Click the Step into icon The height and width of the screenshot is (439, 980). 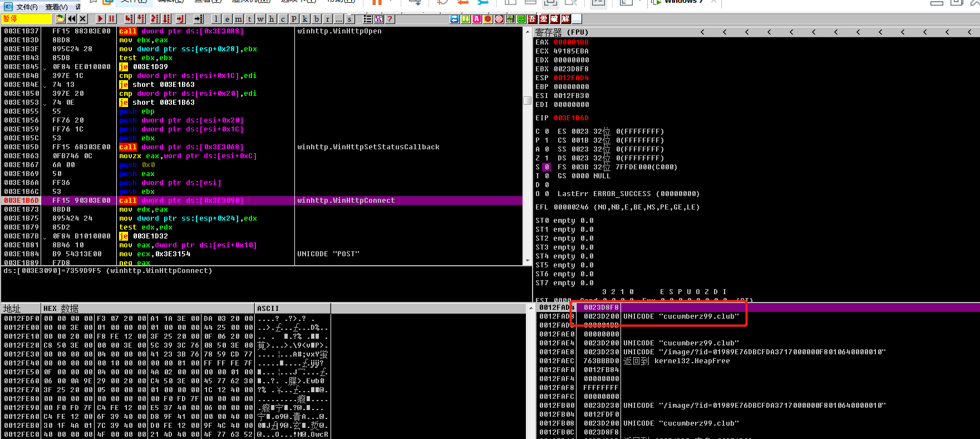129,19
